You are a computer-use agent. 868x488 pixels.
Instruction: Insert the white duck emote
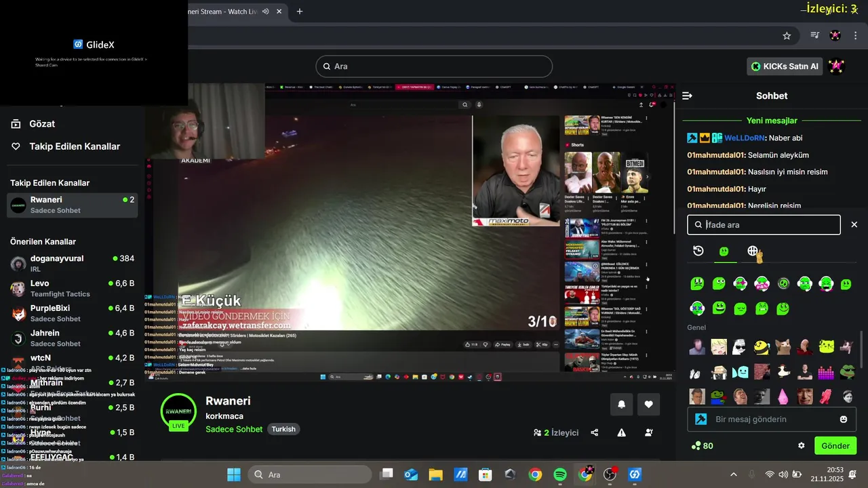click(783, 371)
